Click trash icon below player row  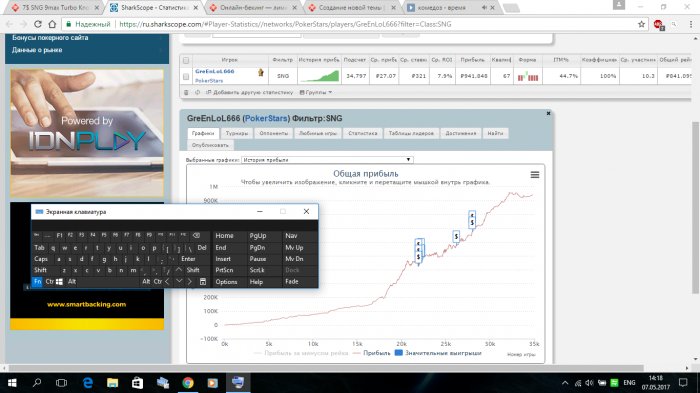186,92
